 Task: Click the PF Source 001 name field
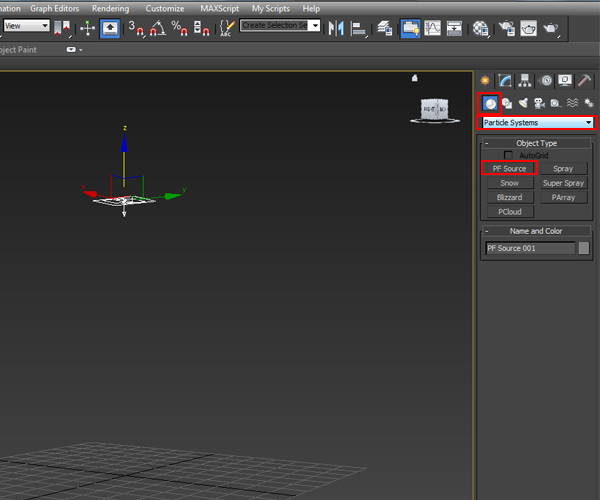coord(530,248)
